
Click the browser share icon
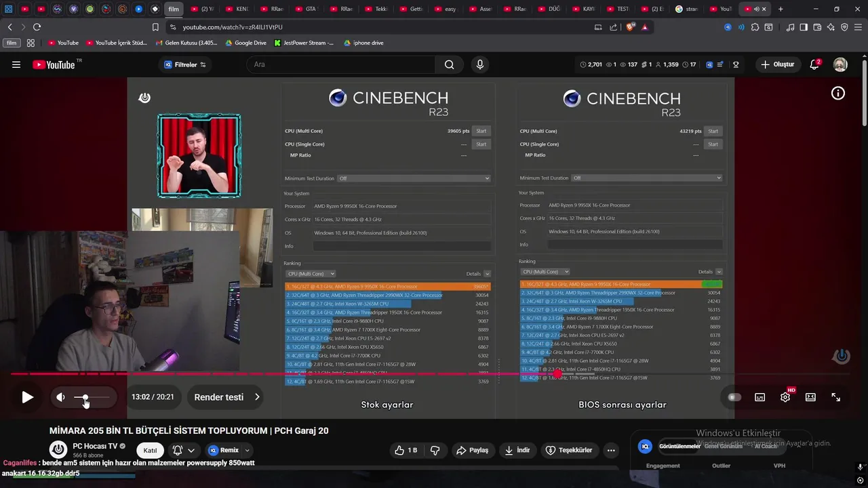click(614, 27)
